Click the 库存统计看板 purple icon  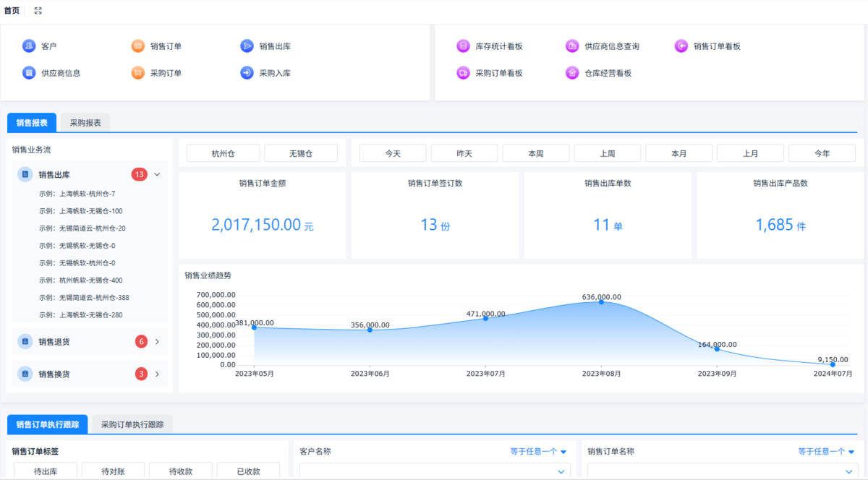point(463,46)
